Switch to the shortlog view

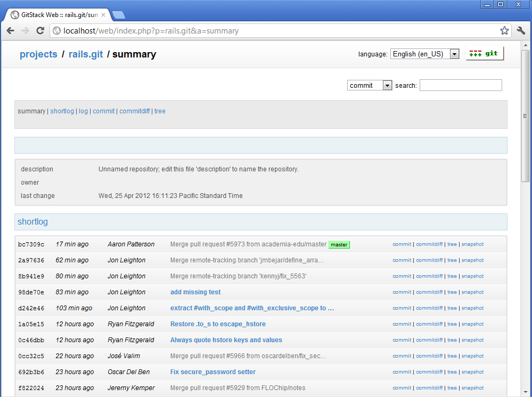click(62, 111)
